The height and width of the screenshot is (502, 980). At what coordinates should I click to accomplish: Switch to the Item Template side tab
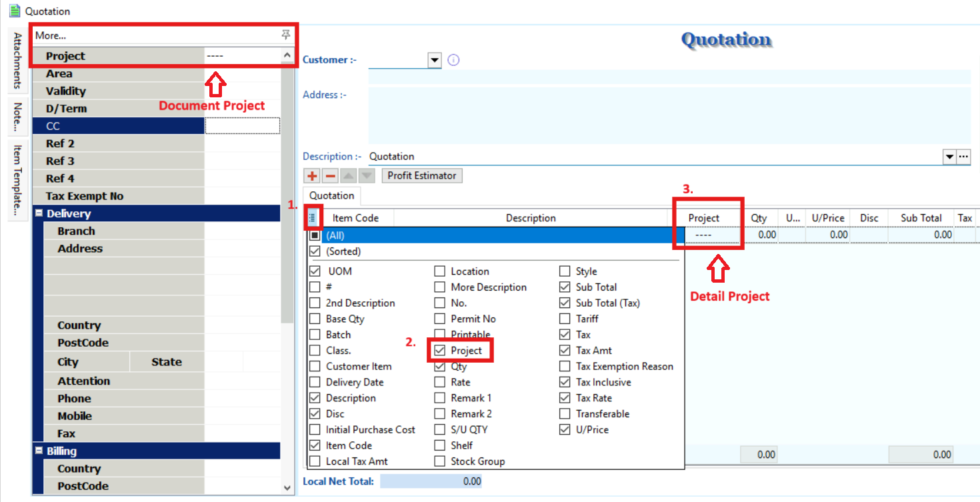18,180
